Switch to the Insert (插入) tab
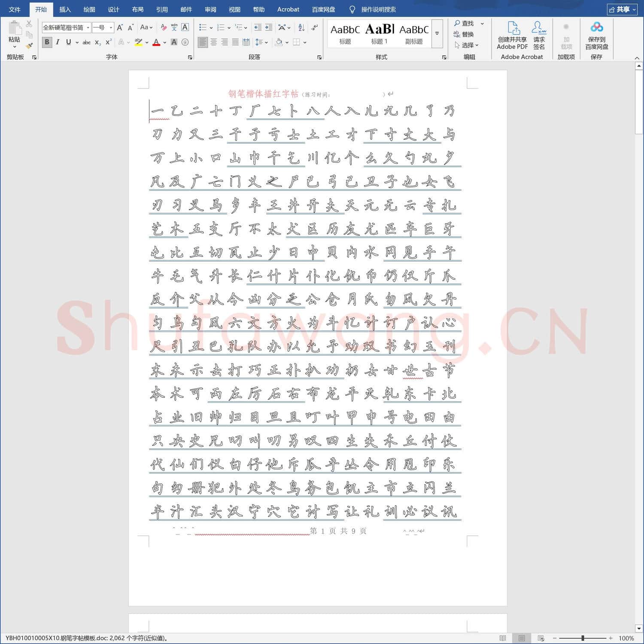Image resolution: width=644 pixels, height=644 pixels. [65, 9]
